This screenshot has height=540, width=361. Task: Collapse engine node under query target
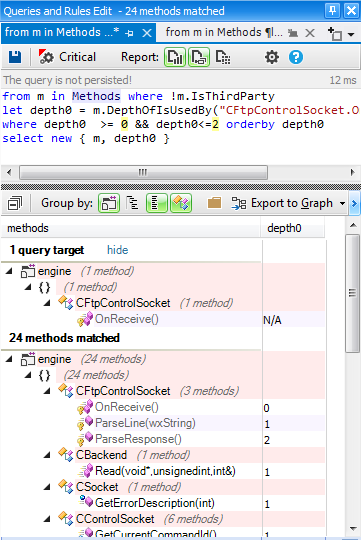pyautogui.click(x=10, y=271)
